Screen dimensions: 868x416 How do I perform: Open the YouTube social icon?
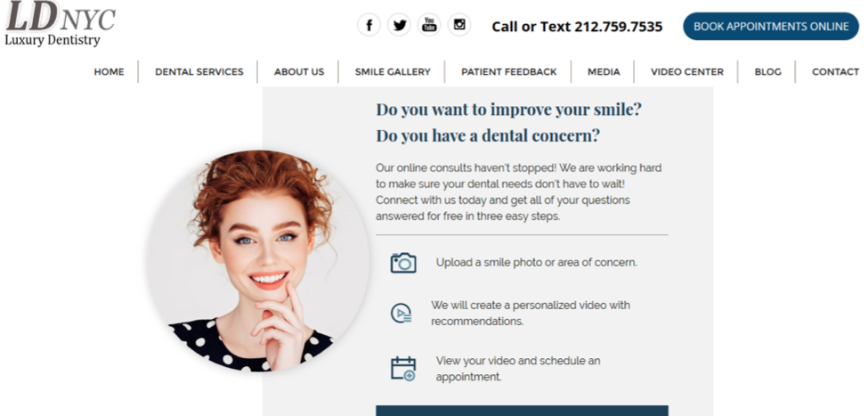tap(429, 25)
